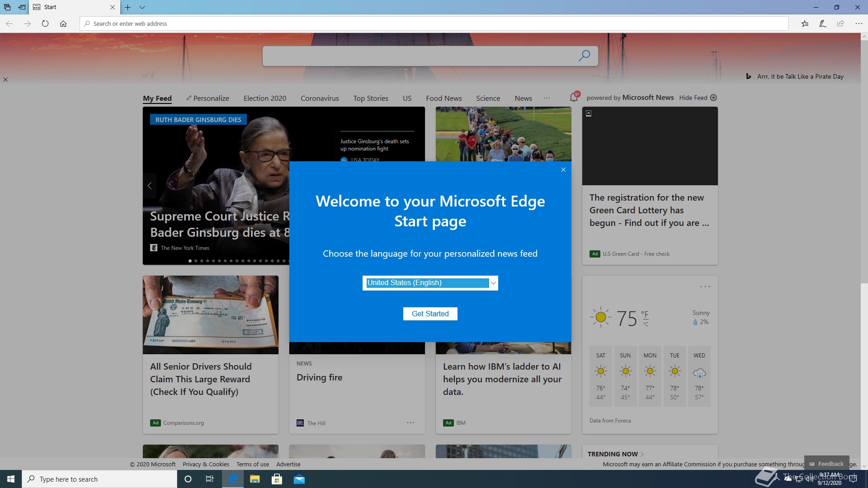The height and width of the screenshot is (488, 868).
Task: Click the Back navigation arrow
Action: 9,23
